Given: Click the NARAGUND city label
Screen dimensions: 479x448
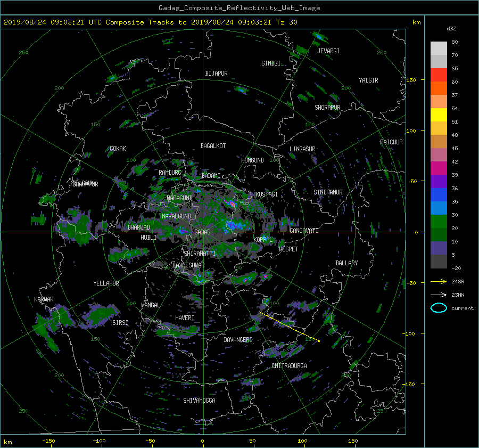Looking at the screenshot, I should click(x=180, y=198).
